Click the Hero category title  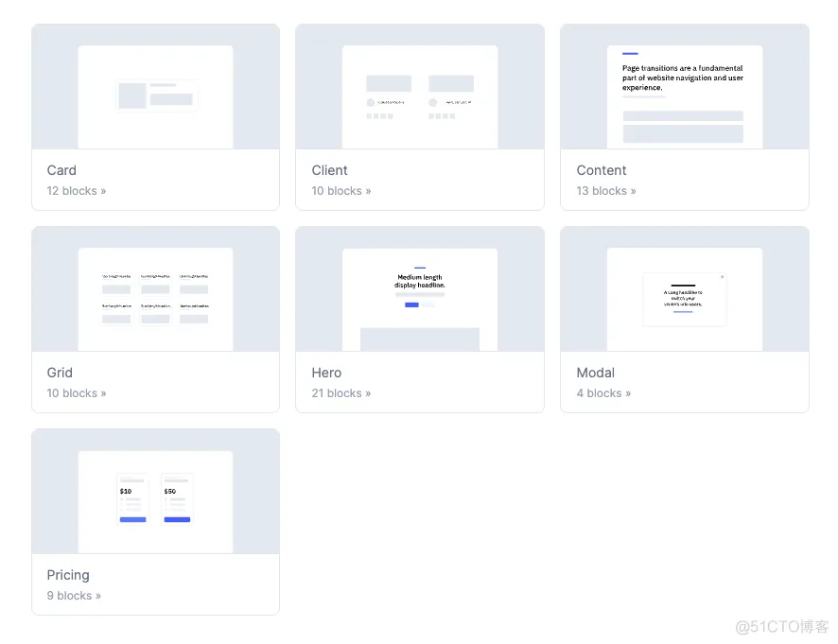326,373
